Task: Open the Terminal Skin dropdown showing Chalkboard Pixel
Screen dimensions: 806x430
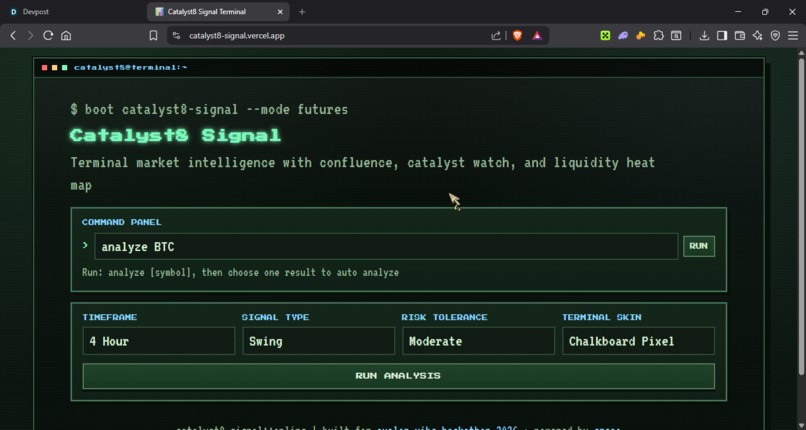Action: point(638,341)
